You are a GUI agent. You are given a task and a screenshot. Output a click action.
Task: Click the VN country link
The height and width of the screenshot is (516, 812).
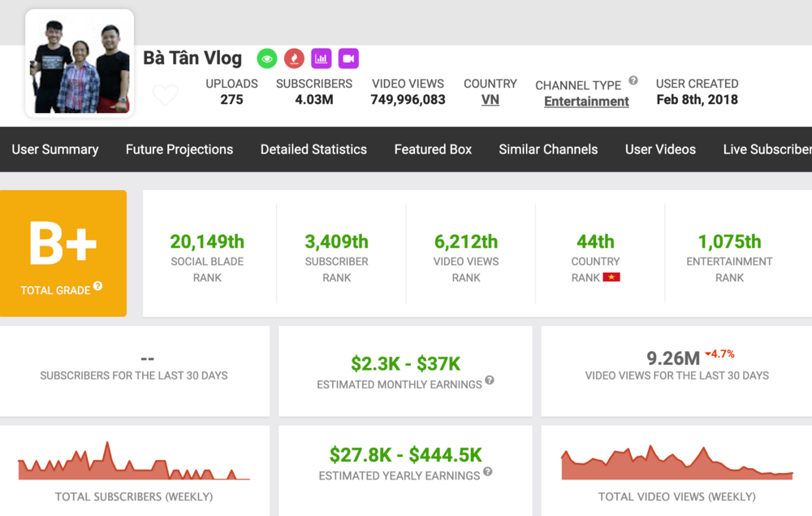[490, 99]
